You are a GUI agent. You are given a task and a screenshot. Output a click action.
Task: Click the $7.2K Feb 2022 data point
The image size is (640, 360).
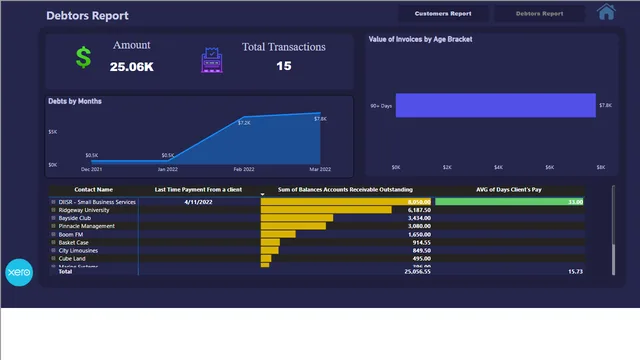pyautogui.click(x=244, y=118)
